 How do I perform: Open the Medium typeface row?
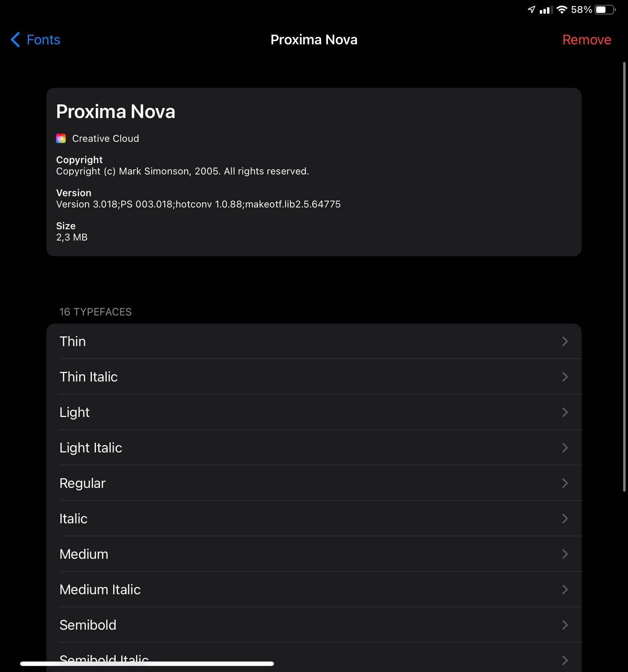tap(314, 554)
